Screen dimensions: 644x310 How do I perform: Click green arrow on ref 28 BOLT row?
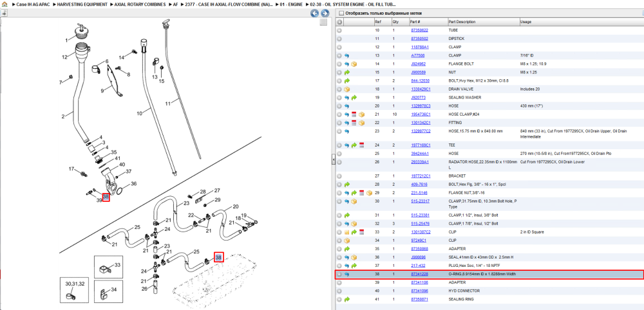[346, 185]
